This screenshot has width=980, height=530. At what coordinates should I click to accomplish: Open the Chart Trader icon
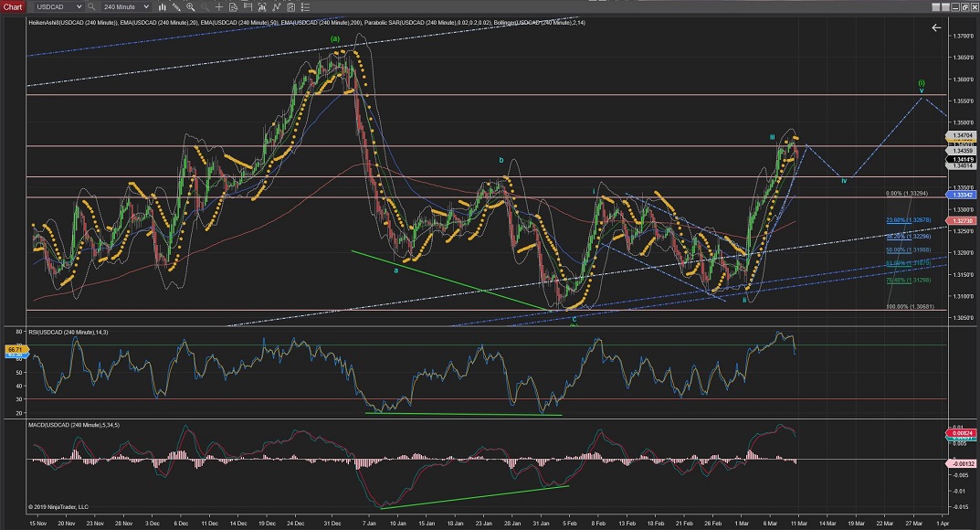pos(248,7)
